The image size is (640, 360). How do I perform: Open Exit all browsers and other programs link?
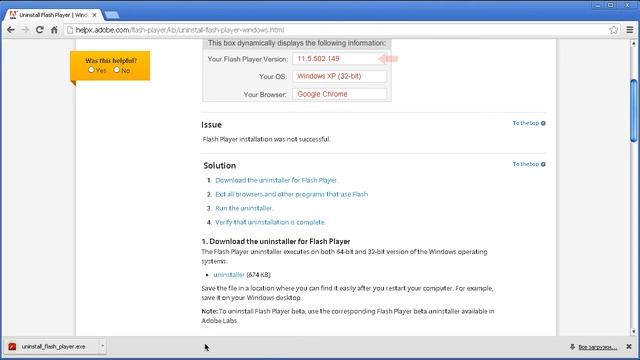(x=291, y=194)
